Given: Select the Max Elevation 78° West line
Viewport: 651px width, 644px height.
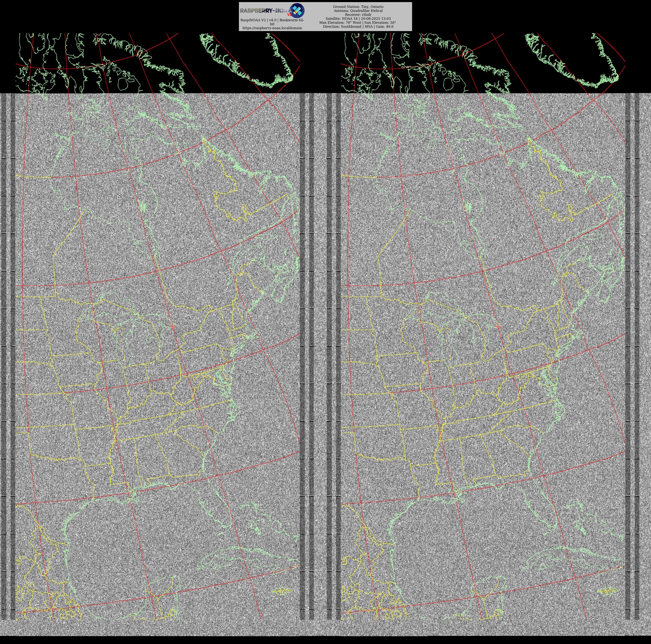Looking at the screenshot, I should point(357,23).
